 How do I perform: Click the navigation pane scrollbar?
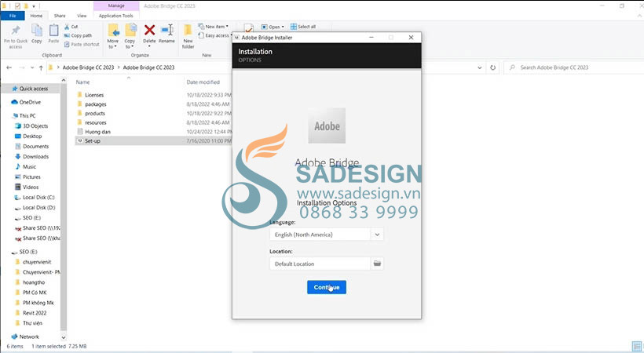64,206
